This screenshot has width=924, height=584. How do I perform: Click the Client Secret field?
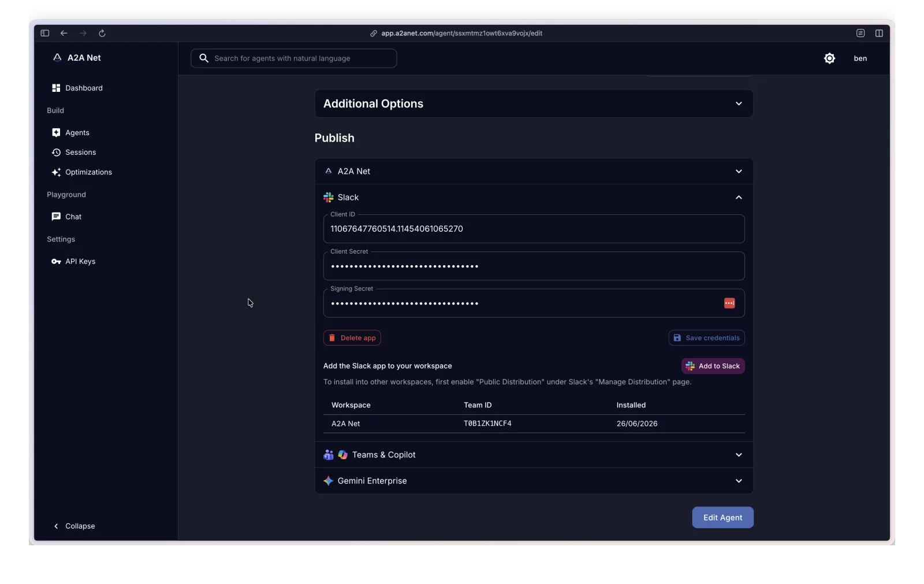(x=534, y=266)
